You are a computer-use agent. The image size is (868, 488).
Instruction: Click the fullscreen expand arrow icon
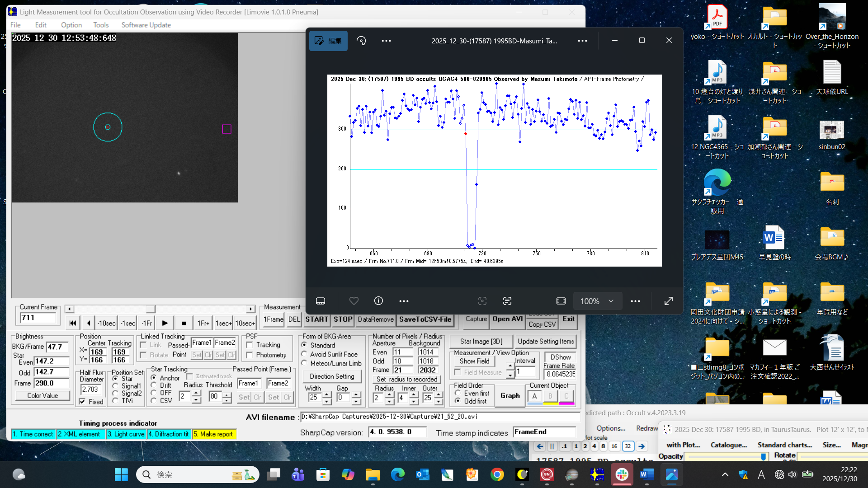(668, 301)
